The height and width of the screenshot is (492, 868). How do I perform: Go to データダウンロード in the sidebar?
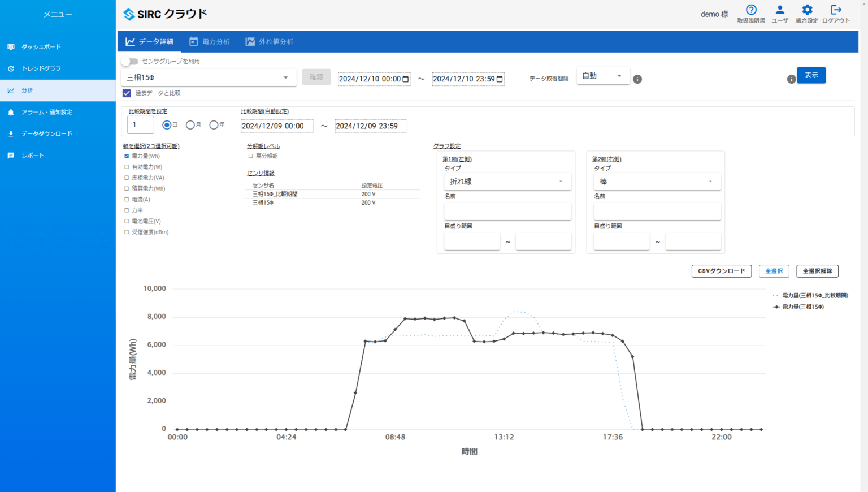(45, 133)
